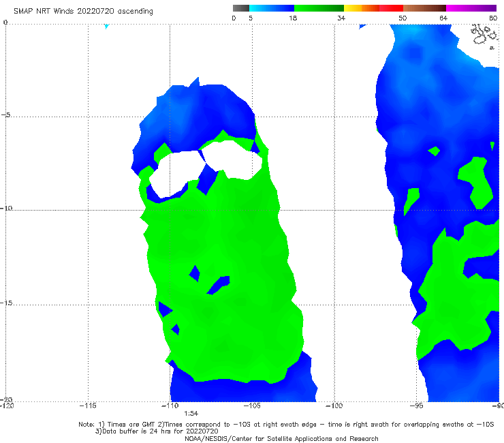Click the '-115' longitude axis label
The width and height of the screenshot is (504, 443).
click(88, 406)
